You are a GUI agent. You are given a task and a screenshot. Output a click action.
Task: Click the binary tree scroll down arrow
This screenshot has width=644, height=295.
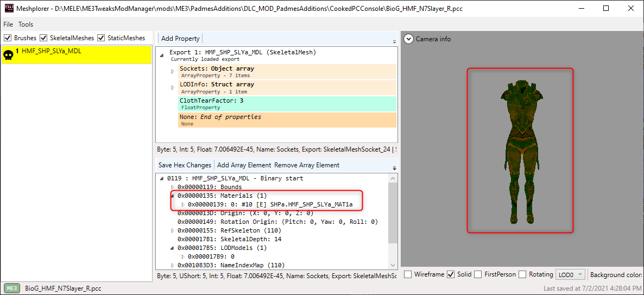tap(393, 265)
